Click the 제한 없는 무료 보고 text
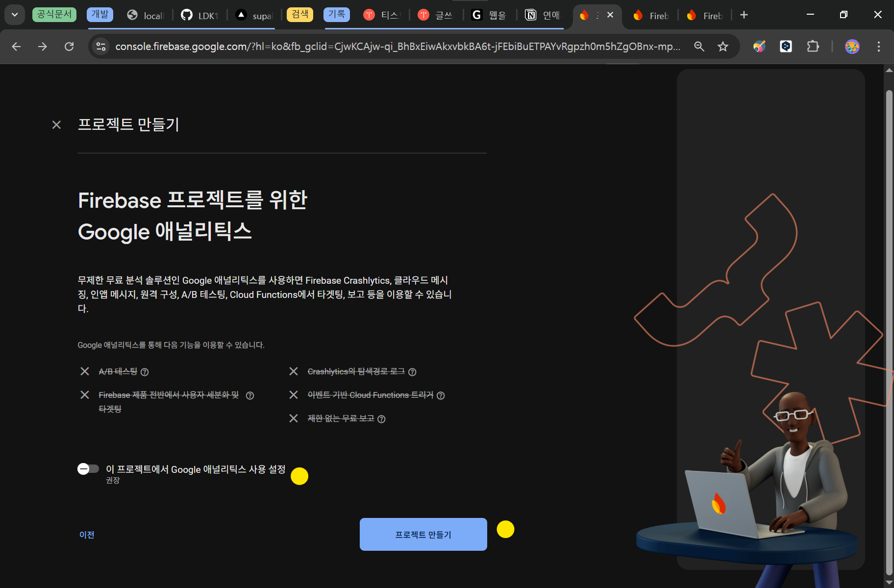This screenshot has width=894, height=588. pos(341,418)
